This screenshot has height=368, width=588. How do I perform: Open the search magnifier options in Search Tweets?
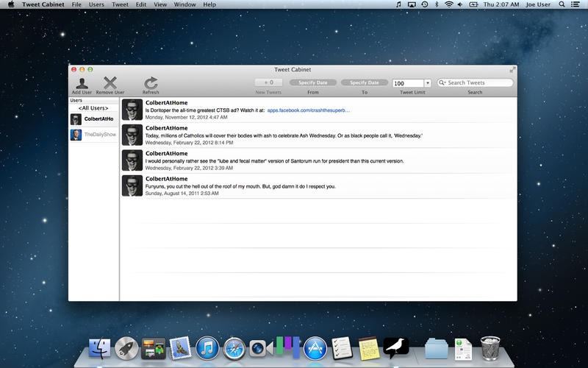[x=442, y=82]
